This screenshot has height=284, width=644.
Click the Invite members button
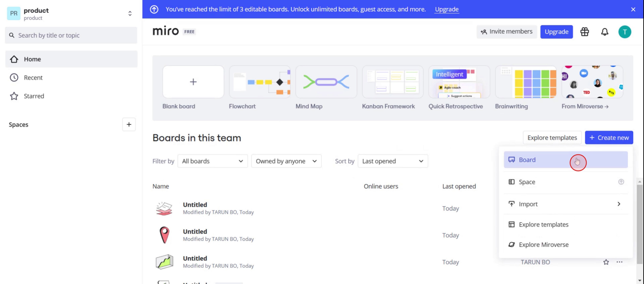pos(506,32)
